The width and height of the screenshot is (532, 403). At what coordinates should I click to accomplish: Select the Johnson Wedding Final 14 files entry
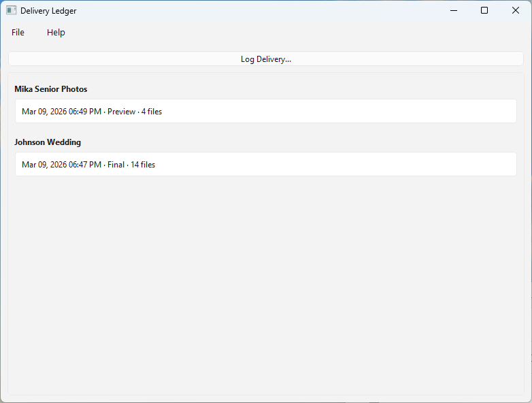[x=266, y=164]
